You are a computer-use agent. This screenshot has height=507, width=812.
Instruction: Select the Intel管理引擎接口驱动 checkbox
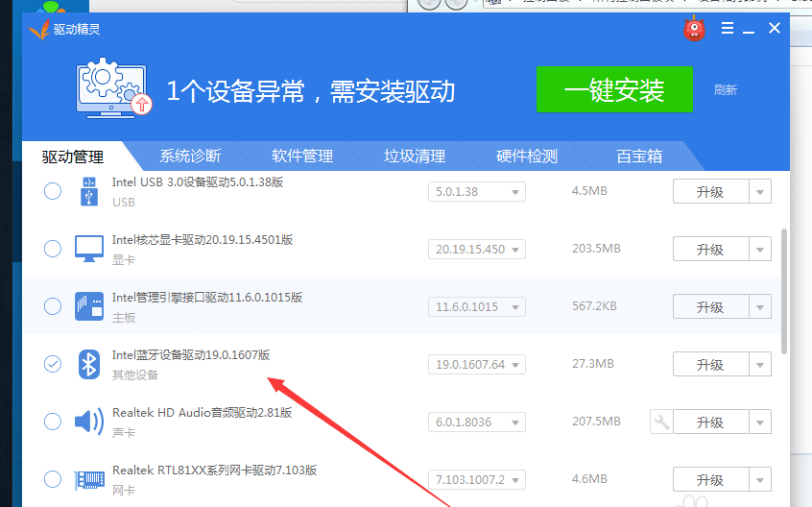(x=52, y=306)
